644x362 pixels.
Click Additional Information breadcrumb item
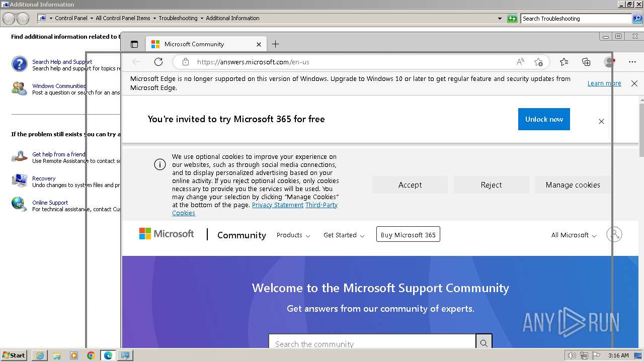[x=232, y=19]
